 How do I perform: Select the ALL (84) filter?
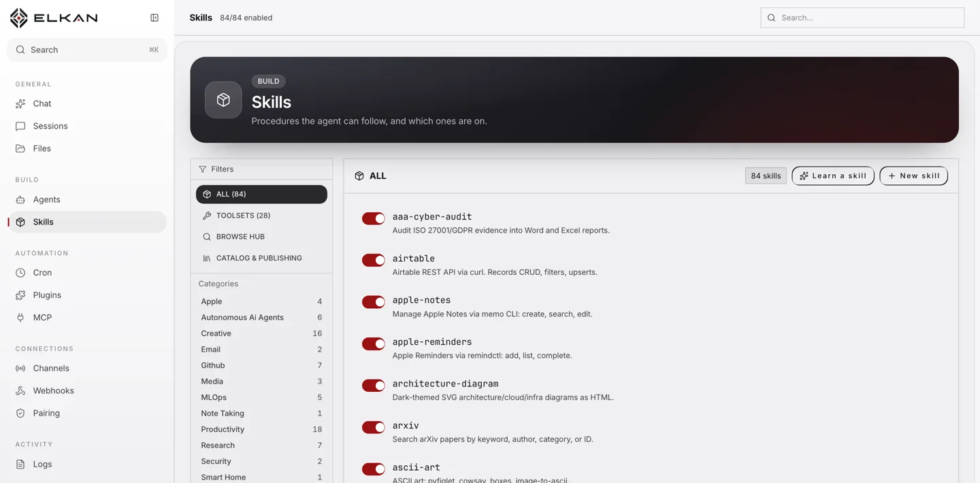(x=261, y=194)
